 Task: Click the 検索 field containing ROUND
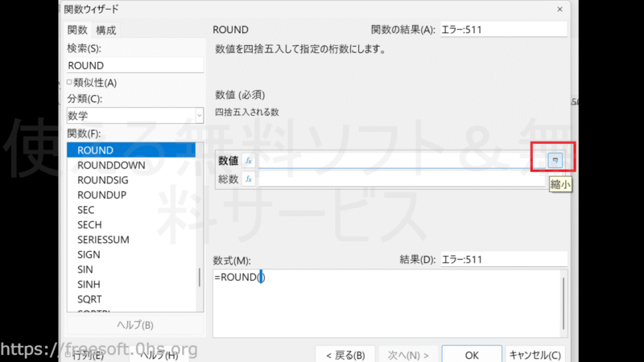coord(134,65)
